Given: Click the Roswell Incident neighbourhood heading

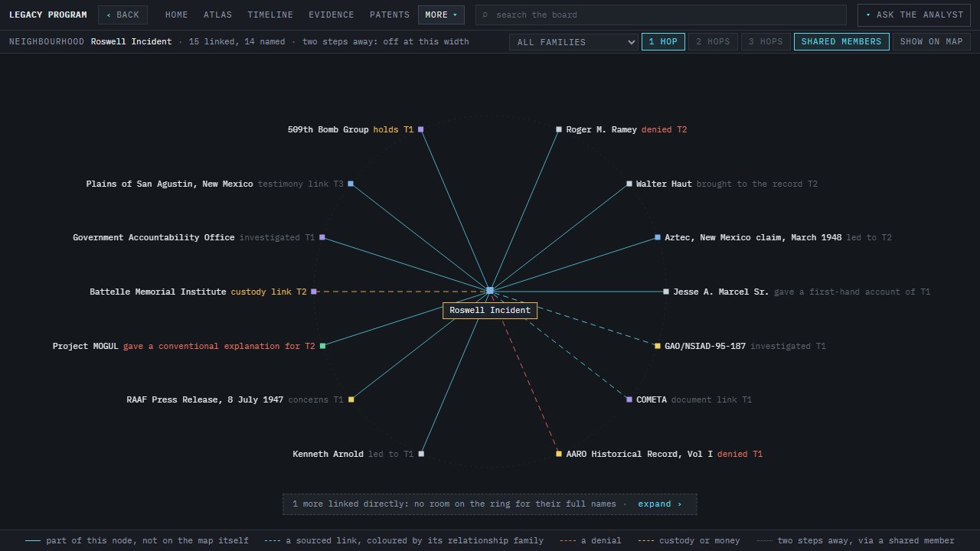Looking at the screenshot, I should pyautogui.click(x=132, y=41).
